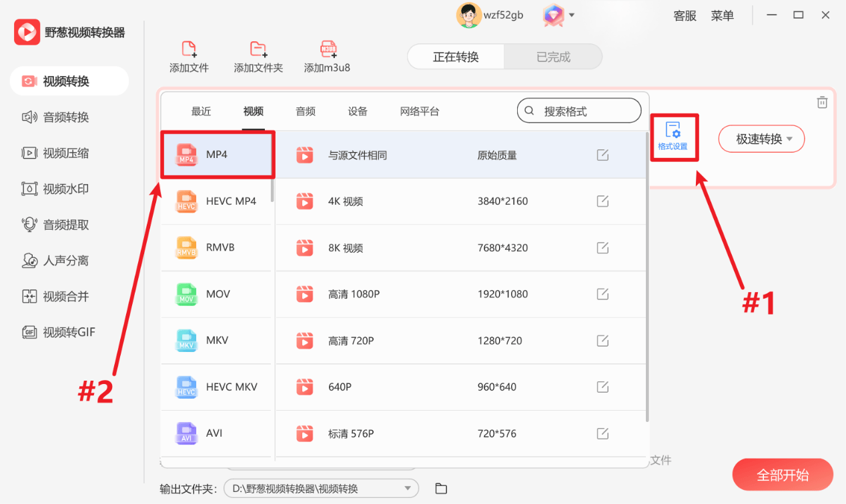Image resolution: width=846 pixels, height=504 pixels.
Task: Open the 格式设置 format settings panel
Action: click(675, 137)
